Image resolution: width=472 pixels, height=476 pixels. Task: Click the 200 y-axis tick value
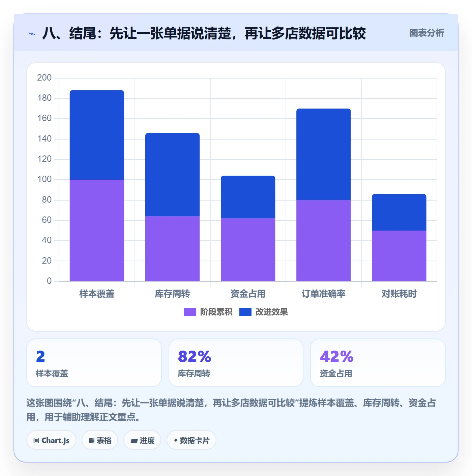point(45,78)
